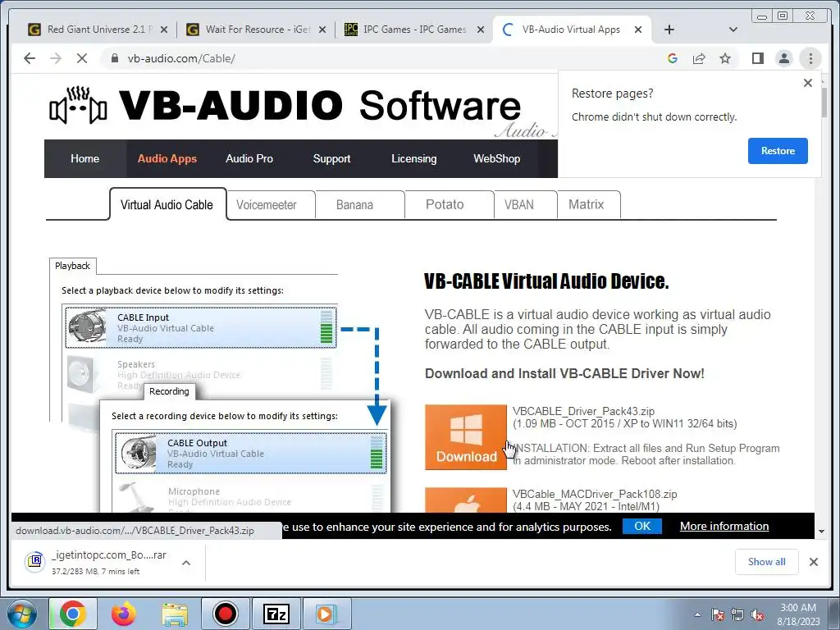Close the Wait For Resource tab

click(322, 30)
